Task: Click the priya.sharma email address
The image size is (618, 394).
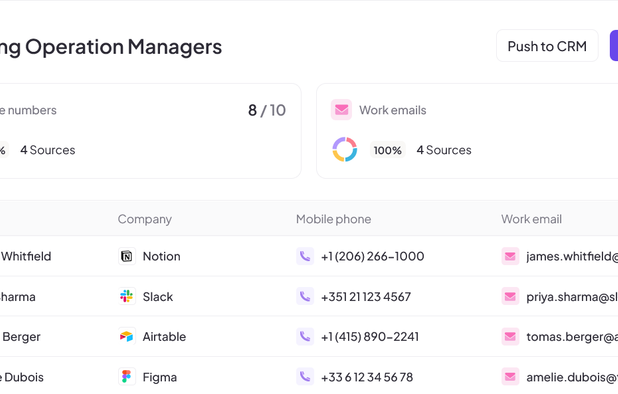Action: pyautogui.click(x=572, y=296)
